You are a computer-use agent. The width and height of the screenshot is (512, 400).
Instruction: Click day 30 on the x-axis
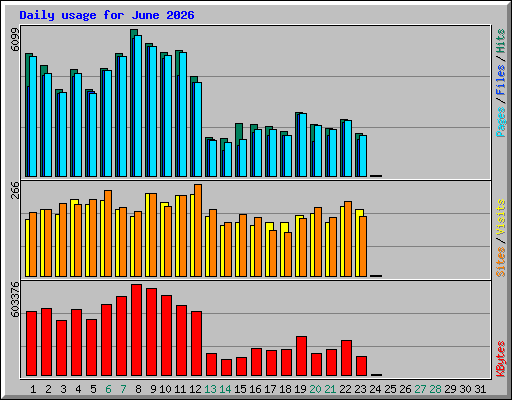pyautogui.click(x=465, y=389)
